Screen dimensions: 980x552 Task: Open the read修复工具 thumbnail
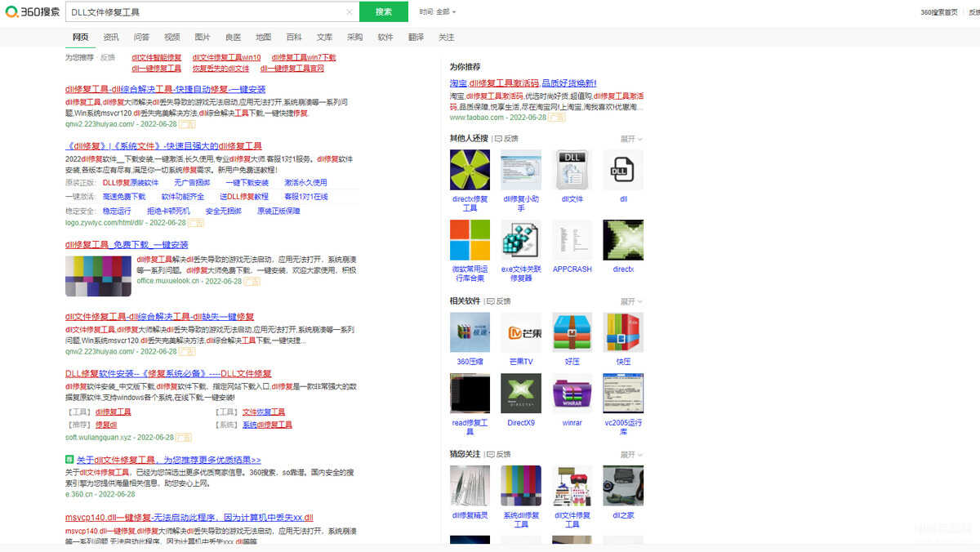470,394
